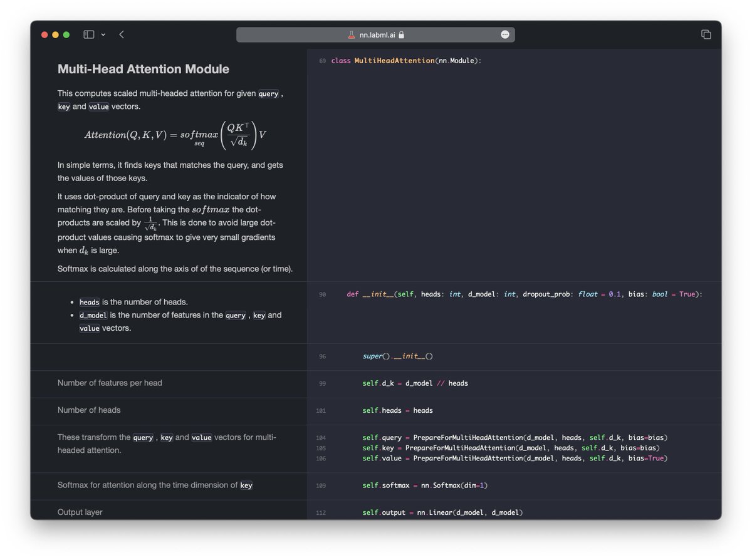Maximize window with green button
This screenshot has width=752, height=560.
coord(66,34)
